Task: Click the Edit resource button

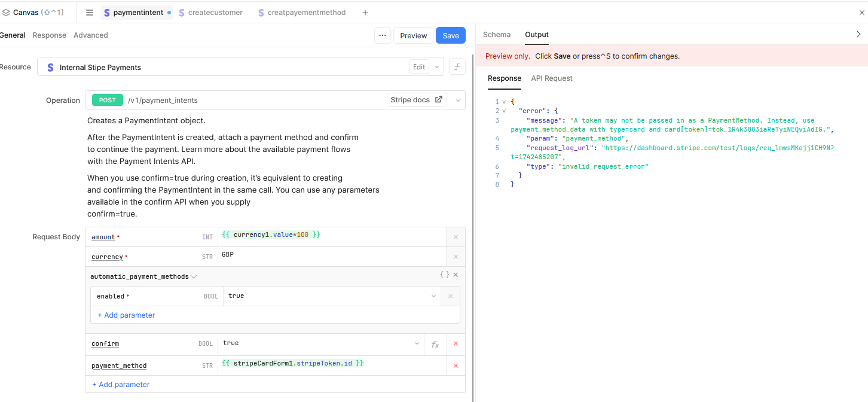Action: pyautogui.click(x=419, y=67)
